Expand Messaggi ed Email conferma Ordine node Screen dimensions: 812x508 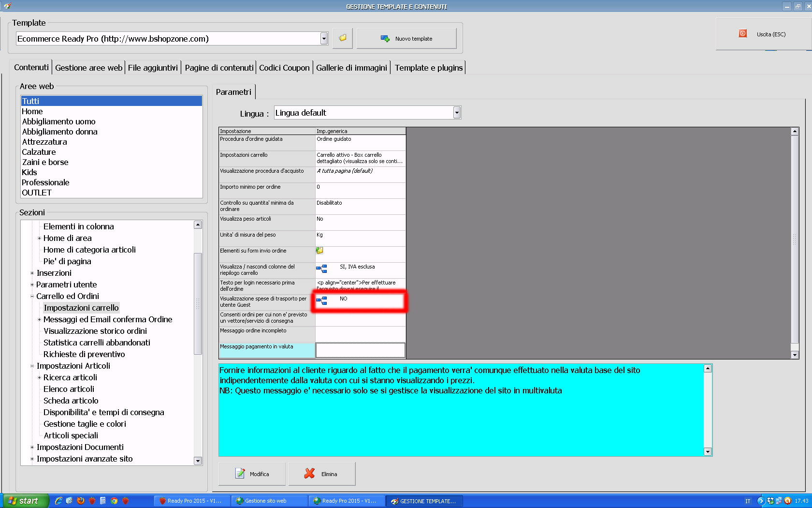(39, 319)
